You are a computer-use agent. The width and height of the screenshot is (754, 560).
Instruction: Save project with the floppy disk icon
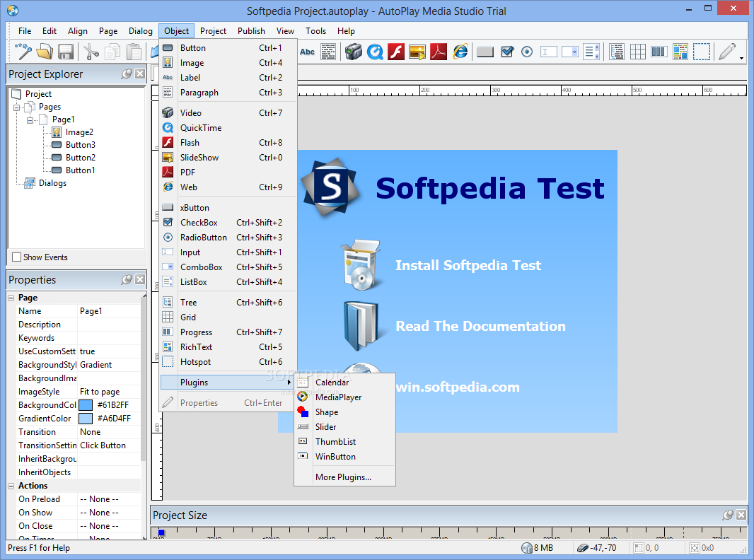65,52
